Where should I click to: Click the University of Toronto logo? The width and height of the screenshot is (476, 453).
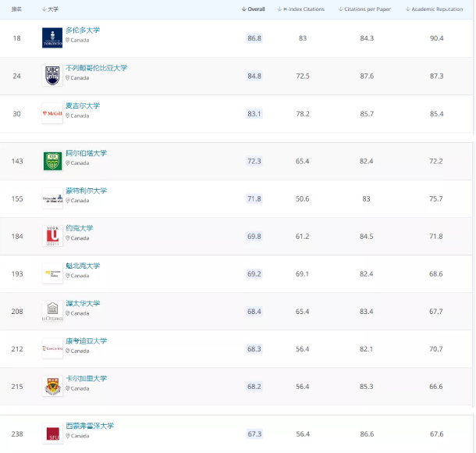tap(52, 38)
